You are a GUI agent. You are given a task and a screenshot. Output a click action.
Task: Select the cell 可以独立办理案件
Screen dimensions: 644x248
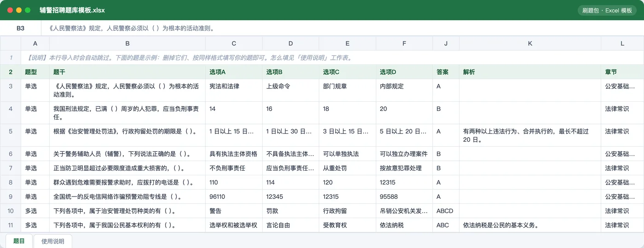(404, 154)
